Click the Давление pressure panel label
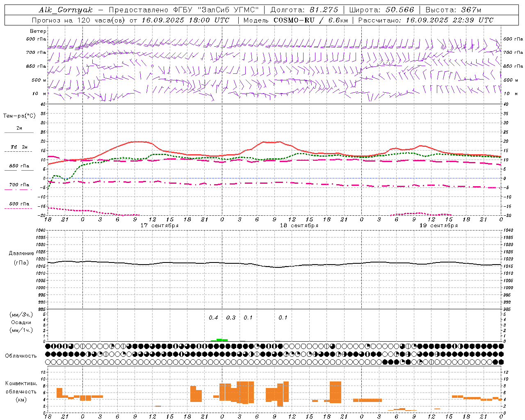The image size is (525, 420). coord(21,253)
